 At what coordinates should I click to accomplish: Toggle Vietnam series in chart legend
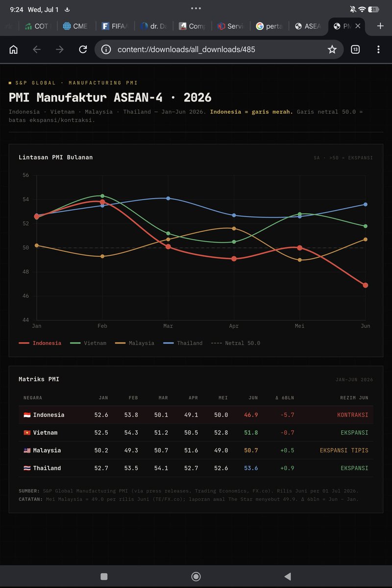pyautogui.click(x=88, y=343)
